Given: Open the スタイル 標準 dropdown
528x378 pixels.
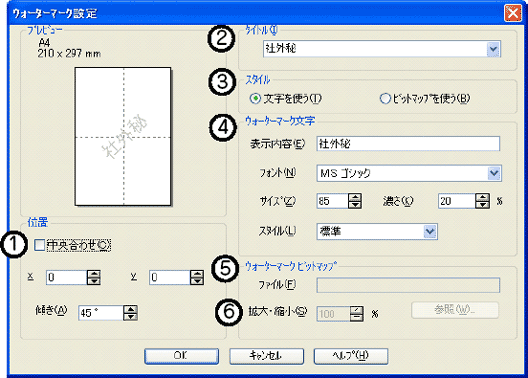Looking at the screenshot, I should coord(430,232).
